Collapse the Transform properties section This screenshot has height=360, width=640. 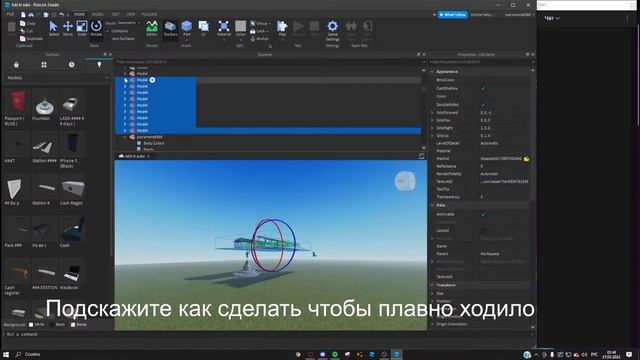click(432, 285)
